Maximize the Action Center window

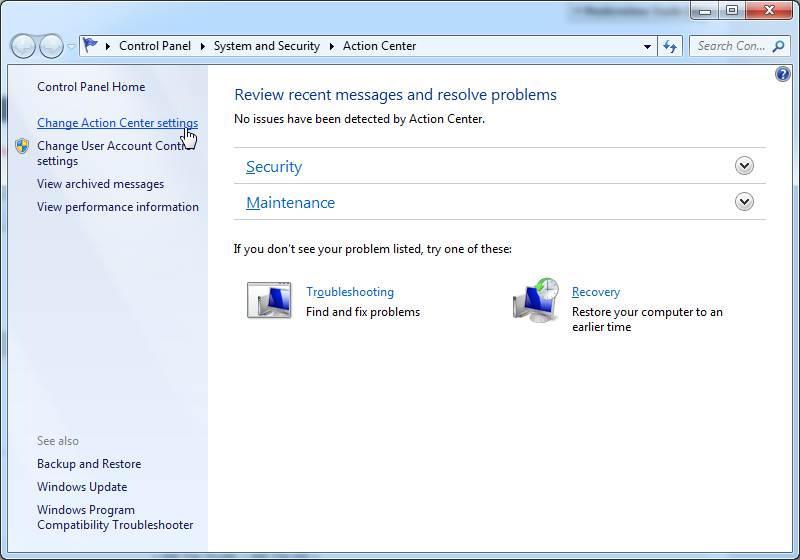(732, 10)
